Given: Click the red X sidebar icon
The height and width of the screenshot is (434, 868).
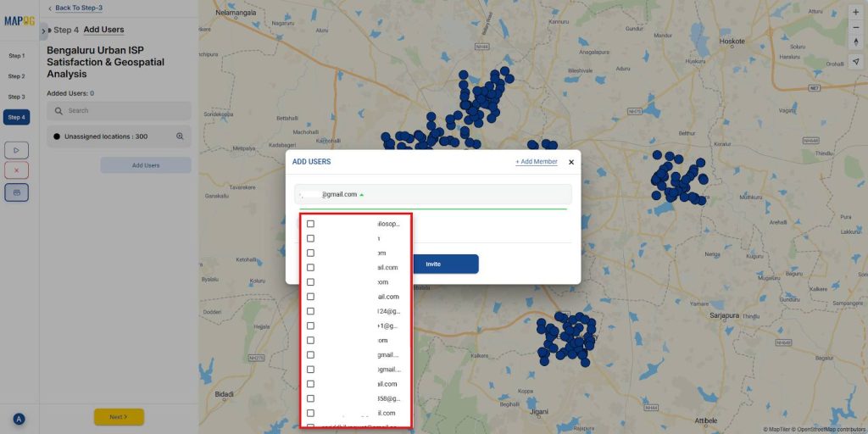Looking at the screenshot, I should 16,170.
